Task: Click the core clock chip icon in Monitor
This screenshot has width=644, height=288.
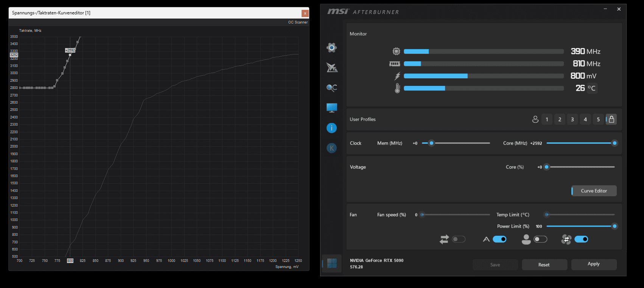Action: click(x=396, y=51)
